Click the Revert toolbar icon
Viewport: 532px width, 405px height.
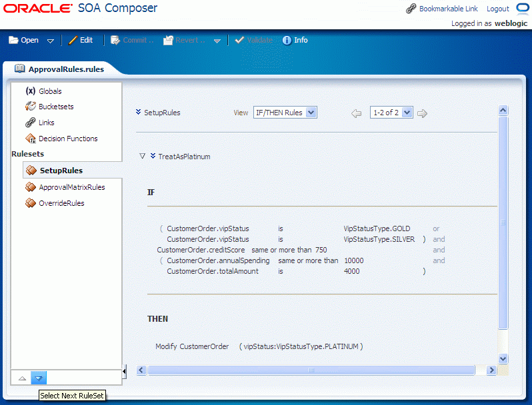pos(168,41)
